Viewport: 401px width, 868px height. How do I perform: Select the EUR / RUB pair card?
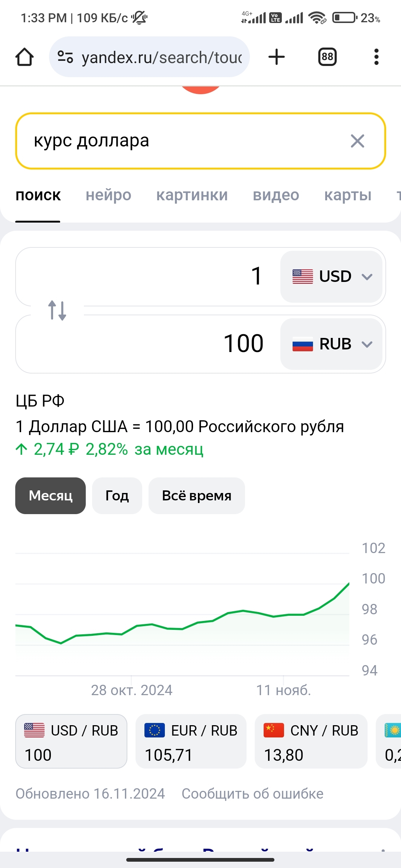pyautogui.click(x=191, y=741)
